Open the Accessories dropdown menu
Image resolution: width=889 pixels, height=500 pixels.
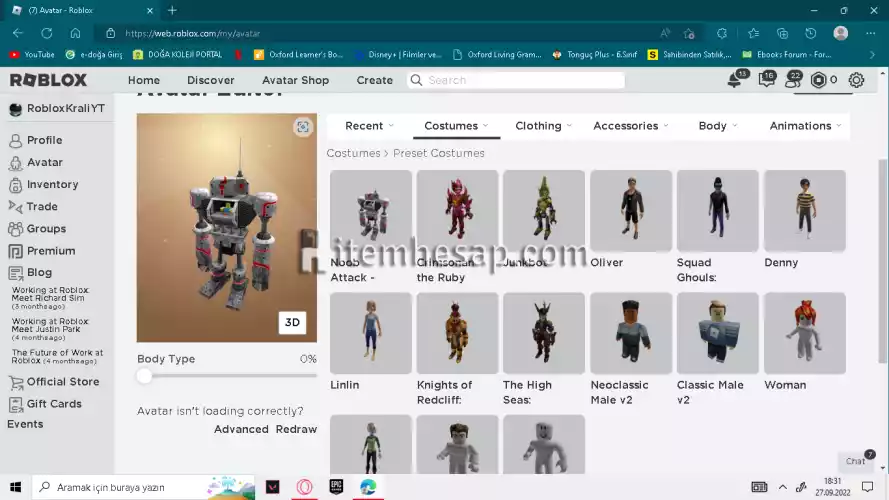(x=630, y=126)
